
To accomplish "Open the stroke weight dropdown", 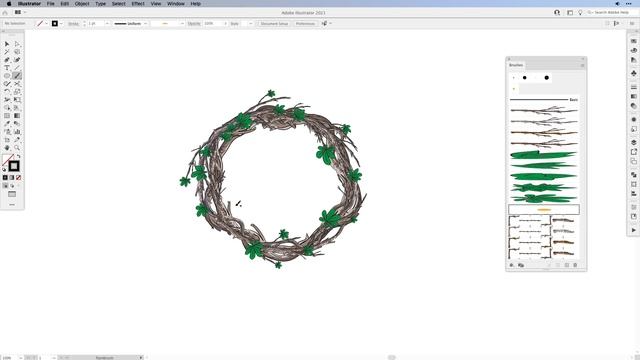I will coord(107,24).
